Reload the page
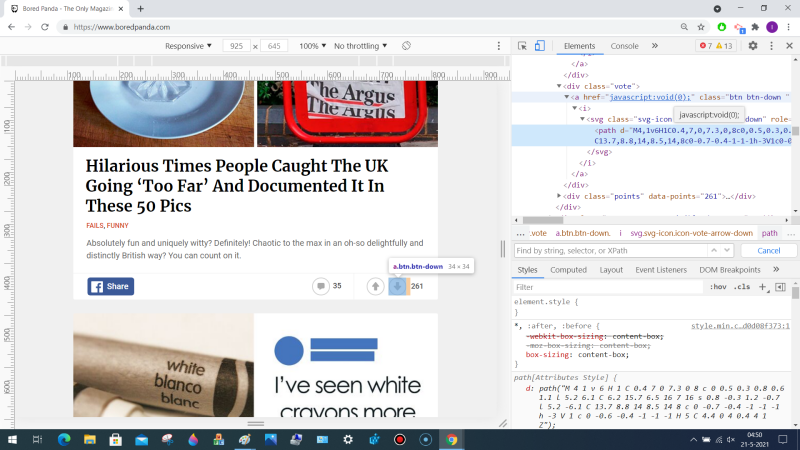The height and width of the screenshot is (450, 800). click(45, 27)
